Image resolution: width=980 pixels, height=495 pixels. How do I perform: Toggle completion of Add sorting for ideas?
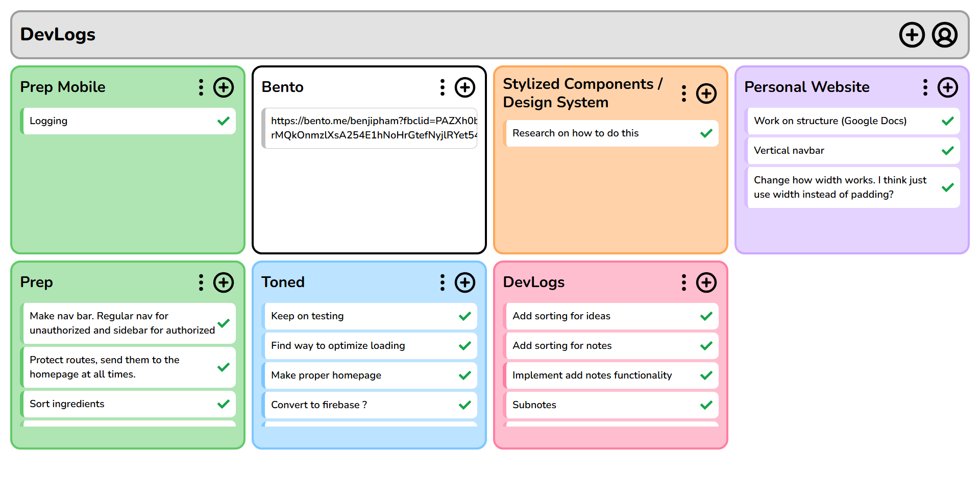point(706,316)
